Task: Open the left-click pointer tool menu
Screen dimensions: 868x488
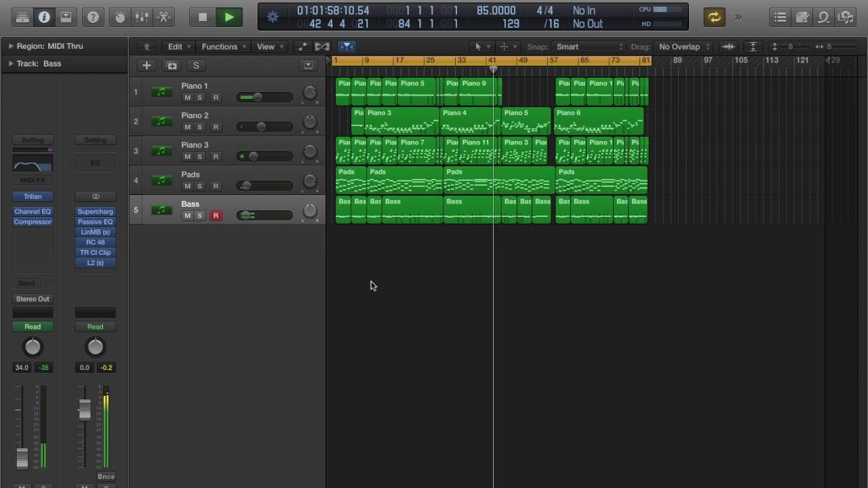Action: [x=481, y=47]
